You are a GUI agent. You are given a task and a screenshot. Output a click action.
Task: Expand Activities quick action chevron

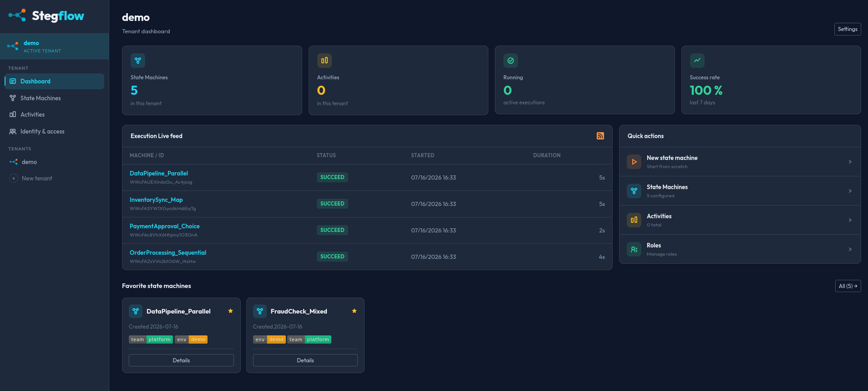point(850,220)
